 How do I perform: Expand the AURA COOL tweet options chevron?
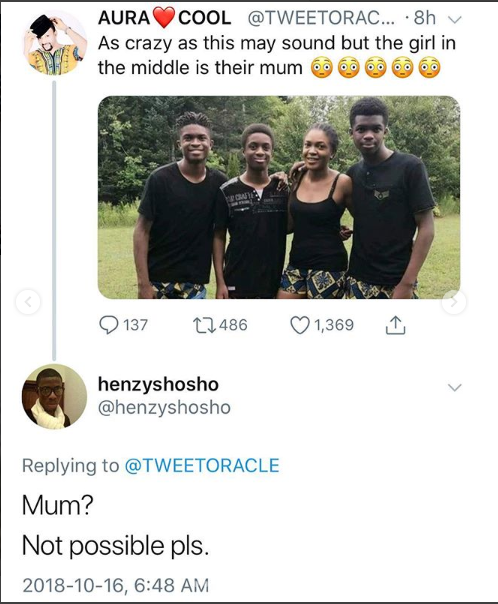pos(456,19)
